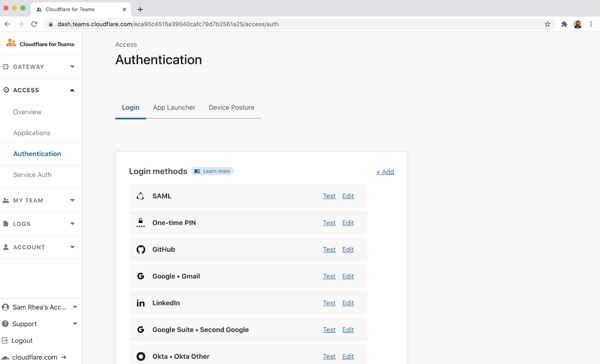Click the My Team people icon
This screenshot has height=364, width=600.
click(6, 200)
